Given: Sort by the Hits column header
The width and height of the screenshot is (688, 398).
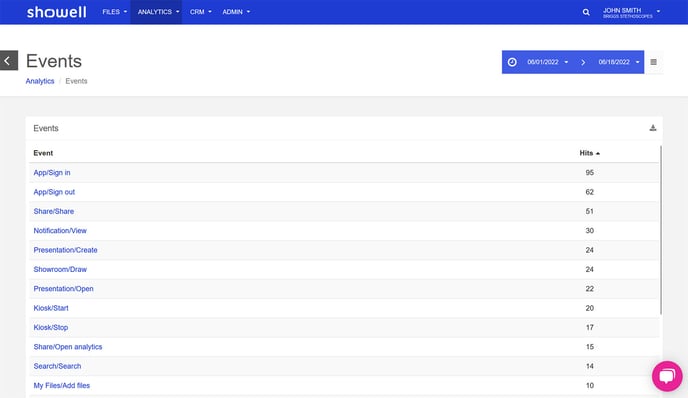Looking at the screenshot, I should [589, 153].
